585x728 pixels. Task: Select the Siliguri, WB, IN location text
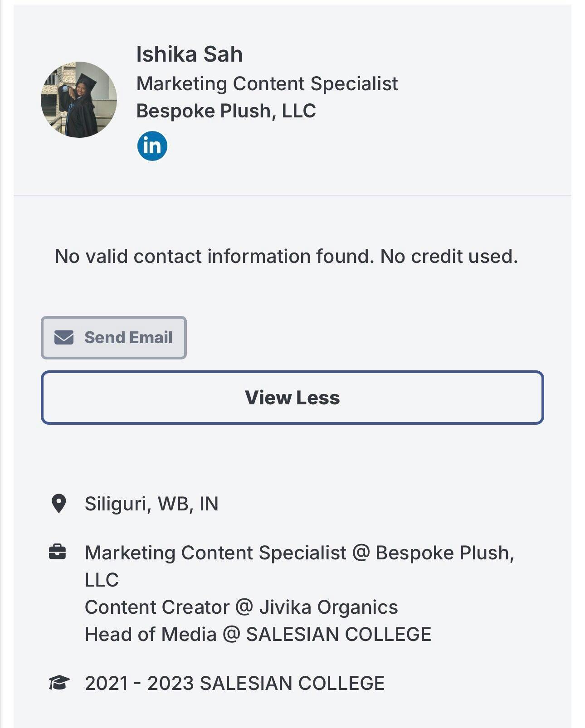[151, 504]
